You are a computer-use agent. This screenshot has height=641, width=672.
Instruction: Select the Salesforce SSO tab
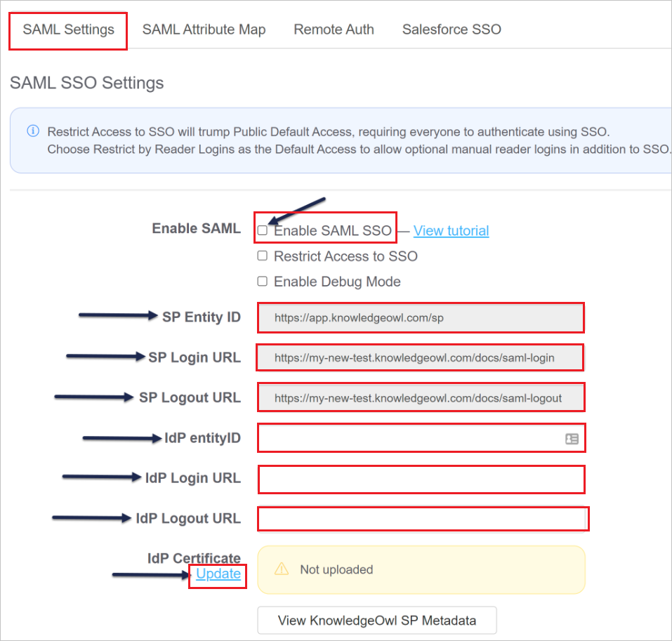point(452,29)
